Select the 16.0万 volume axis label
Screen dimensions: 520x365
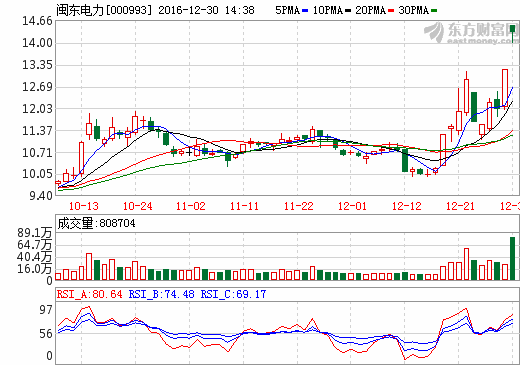tap(35, 269)
